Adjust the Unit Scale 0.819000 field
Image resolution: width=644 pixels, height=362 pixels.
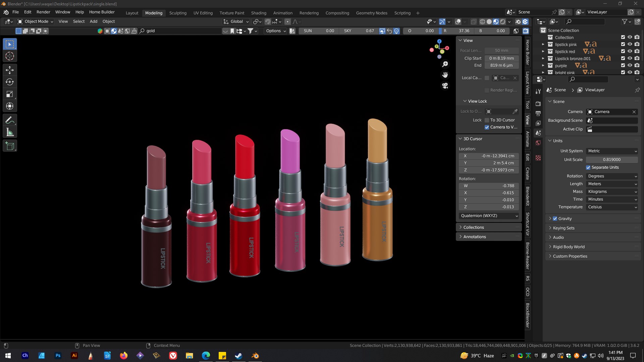click(x=612, y=160)
